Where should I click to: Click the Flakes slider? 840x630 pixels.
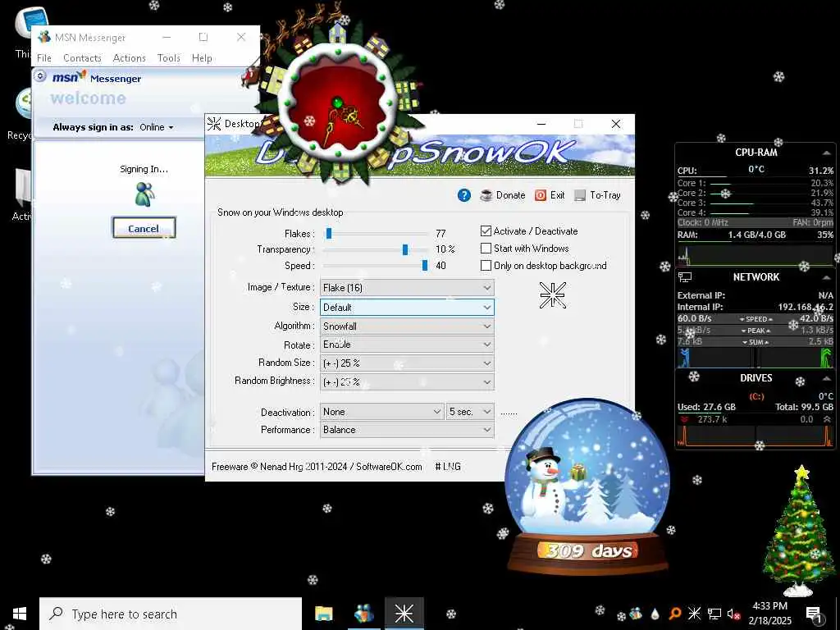376,234
